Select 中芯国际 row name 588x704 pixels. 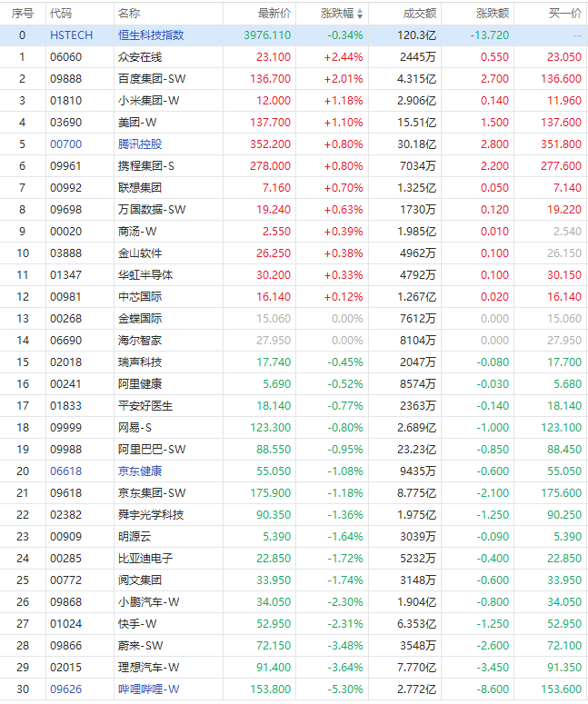click(140, 297)
